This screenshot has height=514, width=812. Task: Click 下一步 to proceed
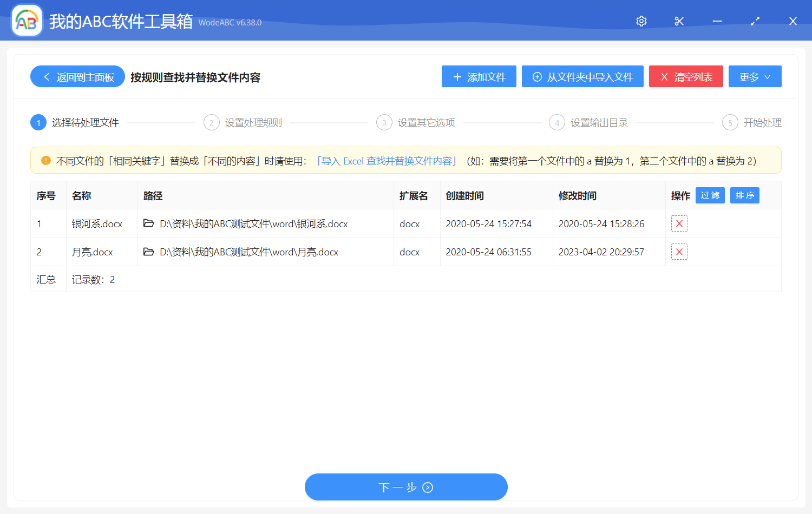tap(406, 487)
